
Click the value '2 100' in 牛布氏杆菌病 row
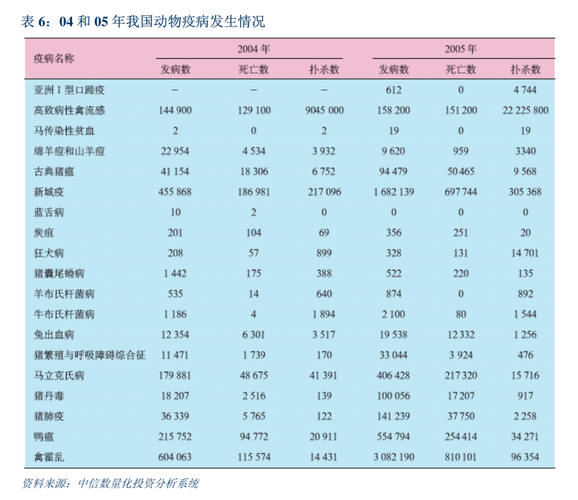(x=394, y=315)
